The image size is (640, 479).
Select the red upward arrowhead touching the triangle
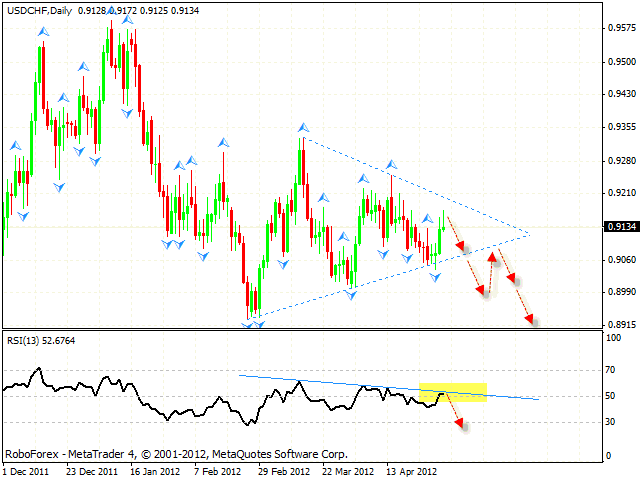point(492,256)
